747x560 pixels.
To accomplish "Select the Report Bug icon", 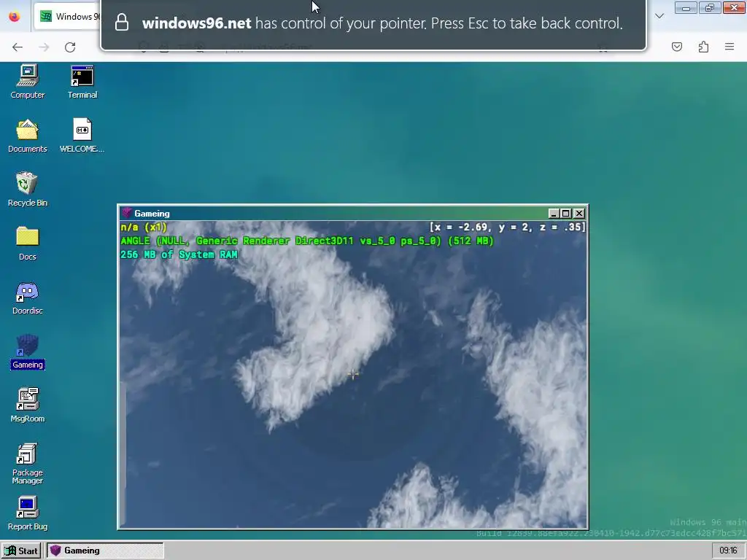I will 27,514.
